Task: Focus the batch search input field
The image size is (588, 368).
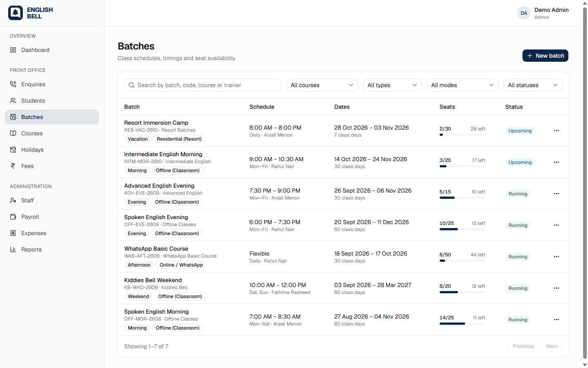Action: coord(203,85)
